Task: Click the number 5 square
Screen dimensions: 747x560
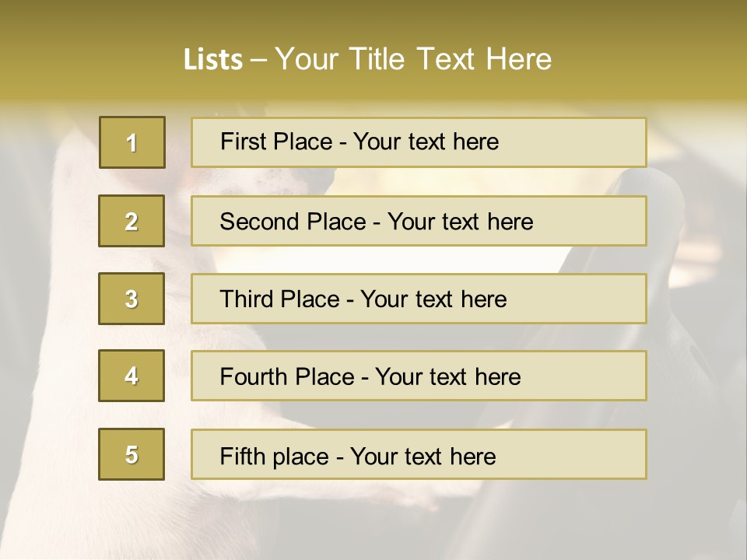Action: click(x=132, y=454)
